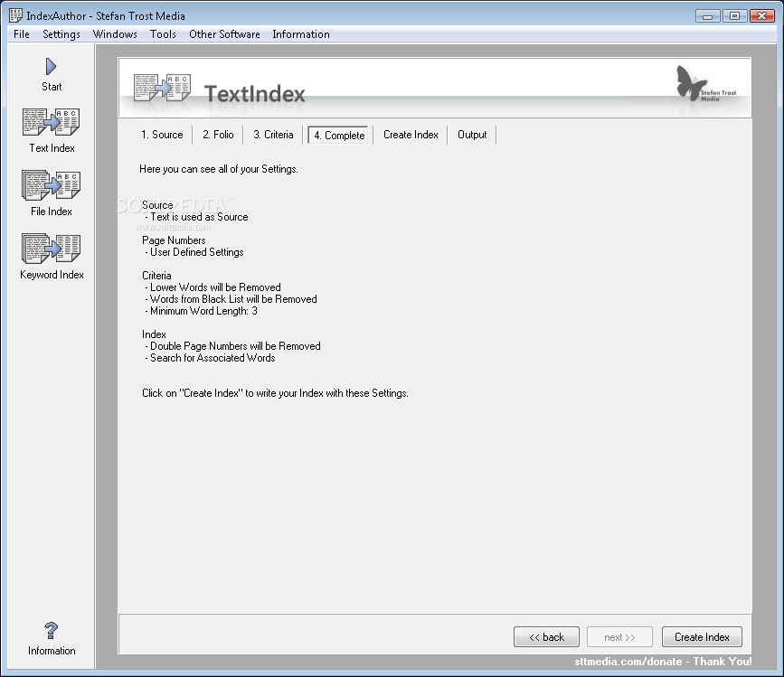
Task: Switch to the 3. Criteria tab
Action: click(273, 135)
